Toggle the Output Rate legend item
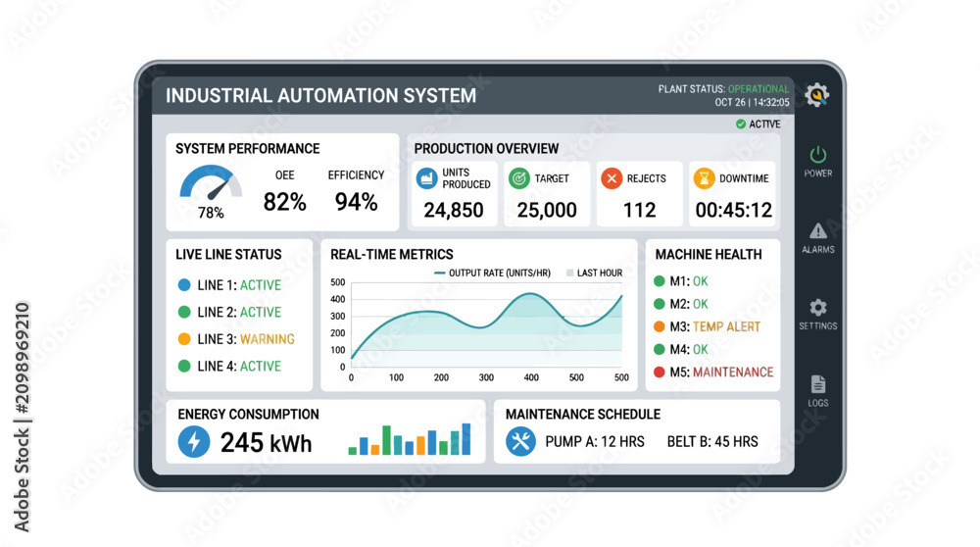This screenshot has height=547, width=980. coord(492,273)
